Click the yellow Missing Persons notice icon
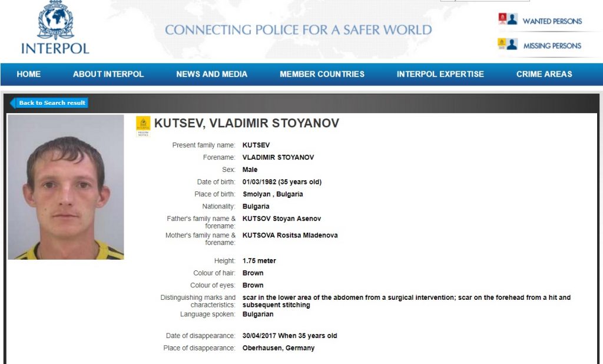This screenshot has width=603, height=364. pyautogui.click(x=502, y=44)
